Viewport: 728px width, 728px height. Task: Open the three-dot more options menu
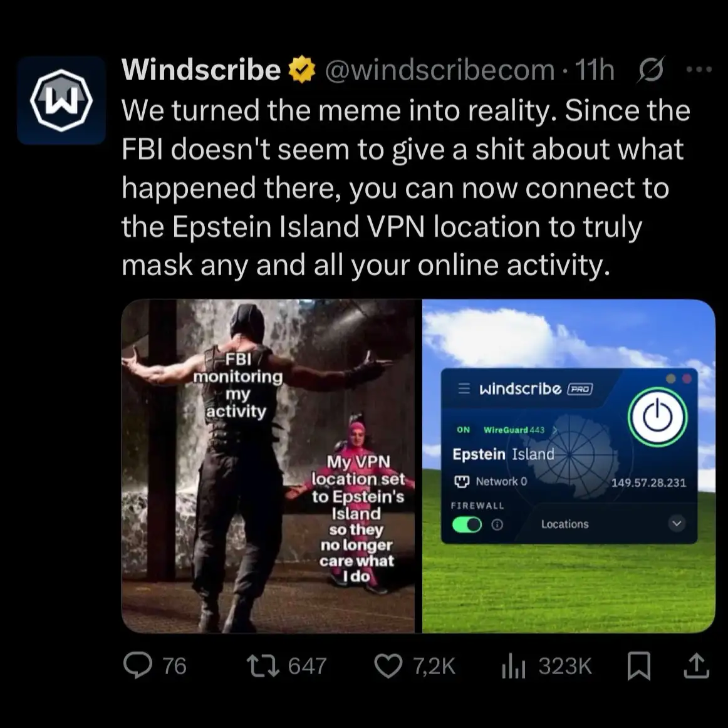(699, 70)
